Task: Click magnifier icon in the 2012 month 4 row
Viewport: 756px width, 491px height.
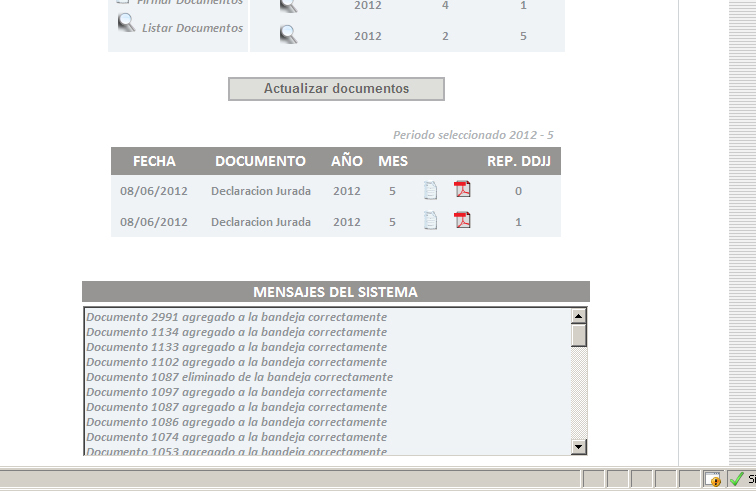Action: pyautogui.click(x=288, y=6)
